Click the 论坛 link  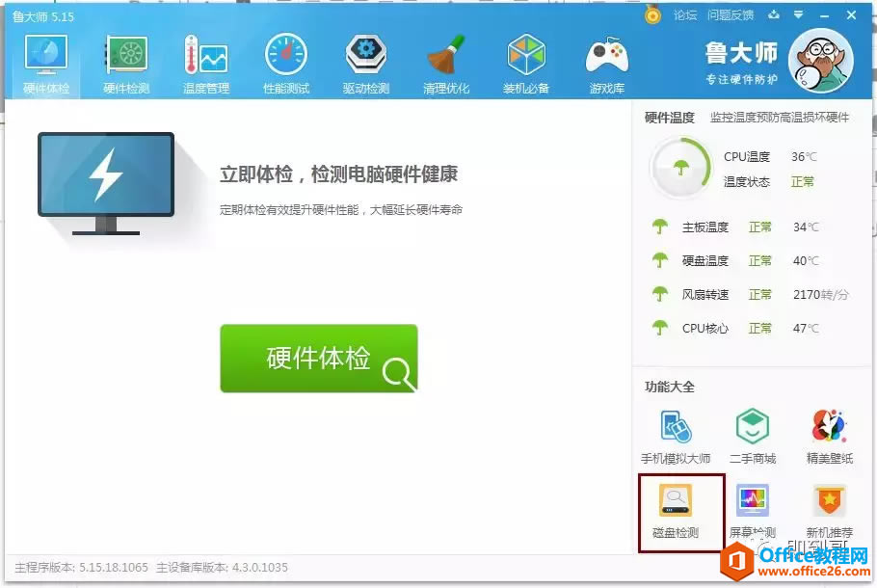tap(685, 15)
